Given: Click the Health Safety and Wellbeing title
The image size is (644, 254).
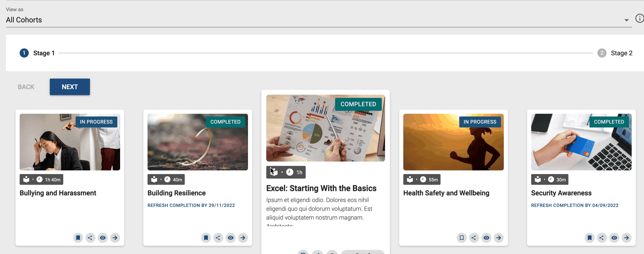Looking at the screenshot, I should [446, 193].
